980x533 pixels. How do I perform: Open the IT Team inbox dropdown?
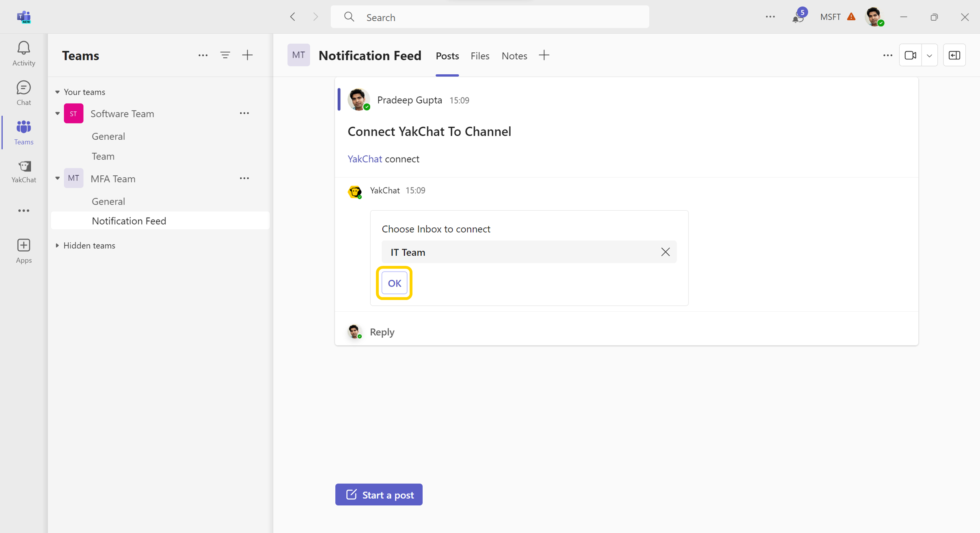529,252
